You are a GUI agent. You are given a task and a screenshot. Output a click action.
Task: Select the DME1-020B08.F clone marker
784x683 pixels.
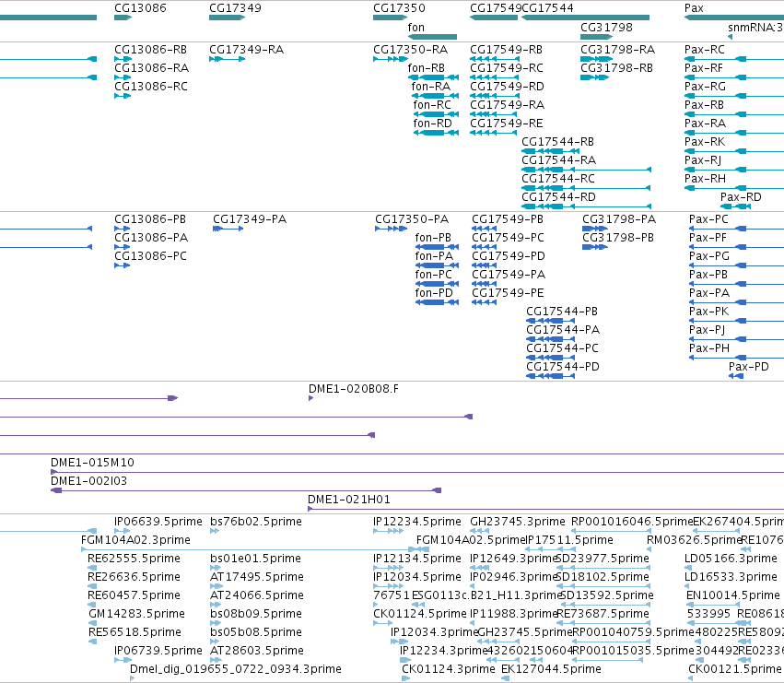[x=311, y=398]
